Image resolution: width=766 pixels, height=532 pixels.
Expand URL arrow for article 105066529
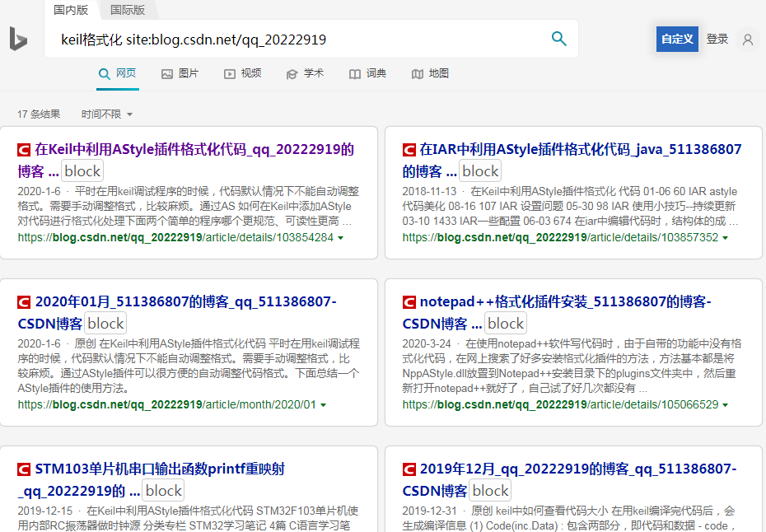[x=725, y=405]
